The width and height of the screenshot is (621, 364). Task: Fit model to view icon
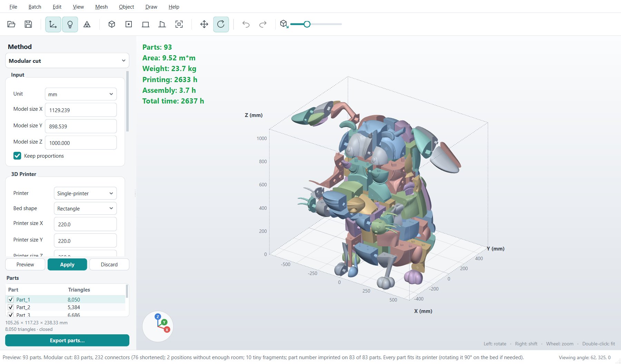click(x=179, y=24)
